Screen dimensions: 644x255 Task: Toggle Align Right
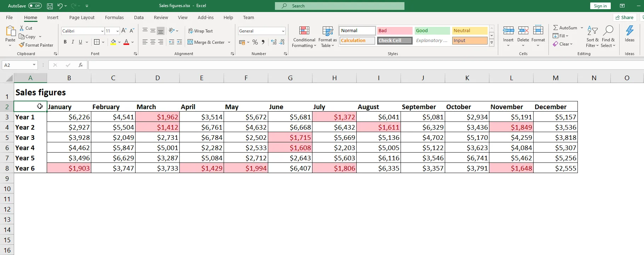coord(161,42)
